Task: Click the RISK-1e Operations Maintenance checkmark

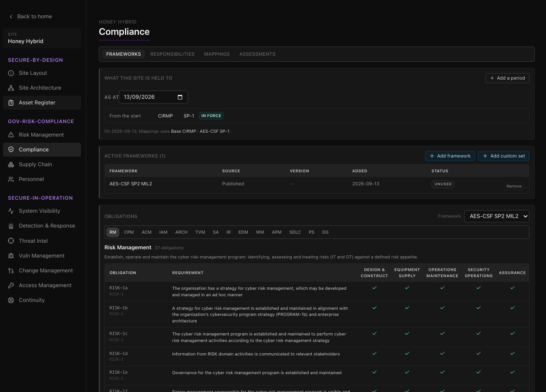Action: [442, 372]
